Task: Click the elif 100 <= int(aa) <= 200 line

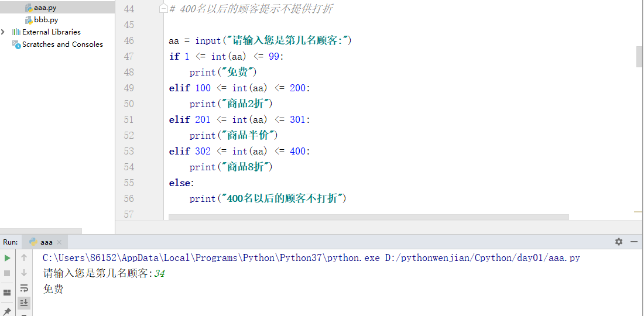Action: click(239, 88)
